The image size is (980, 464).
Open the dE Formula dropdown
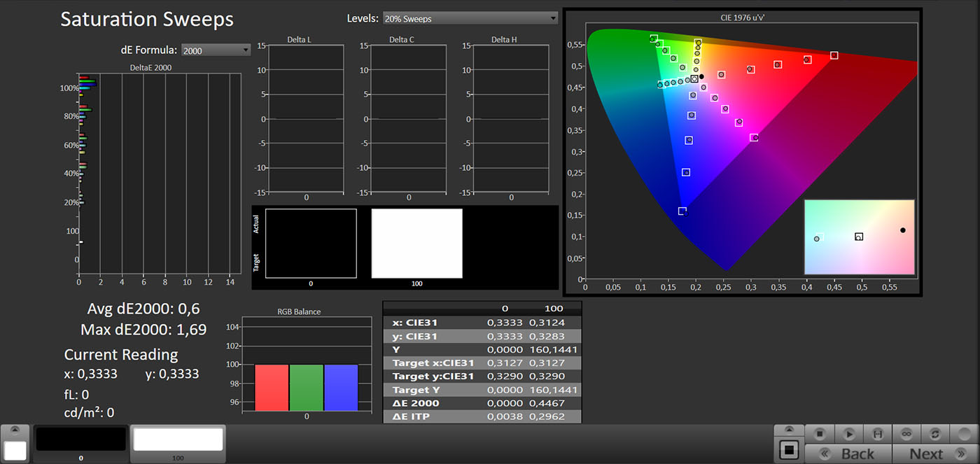click(216, 50)
